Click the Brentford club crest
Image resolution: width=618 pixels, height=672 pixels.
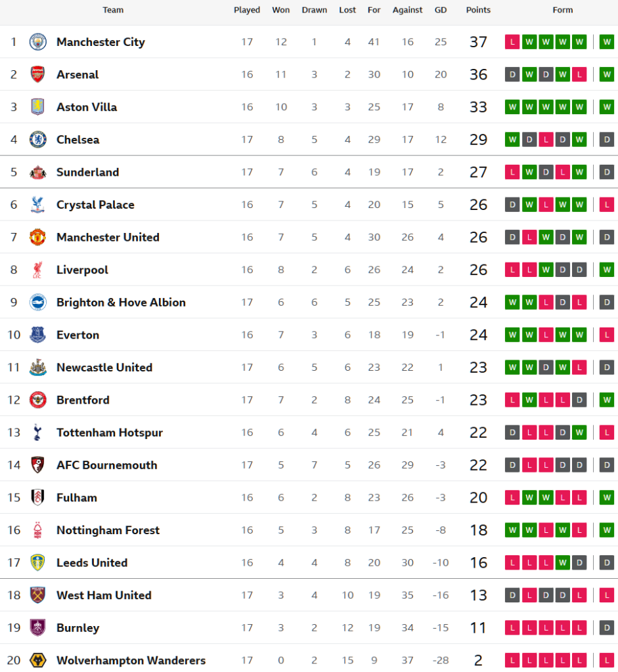[38, 400]
